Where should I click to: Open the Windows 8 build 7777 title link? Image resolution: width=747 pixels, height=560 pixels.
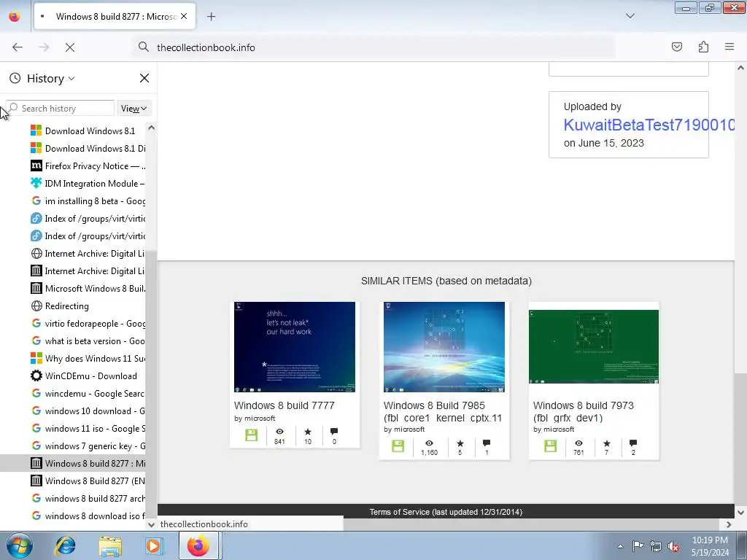coord(285,405)
